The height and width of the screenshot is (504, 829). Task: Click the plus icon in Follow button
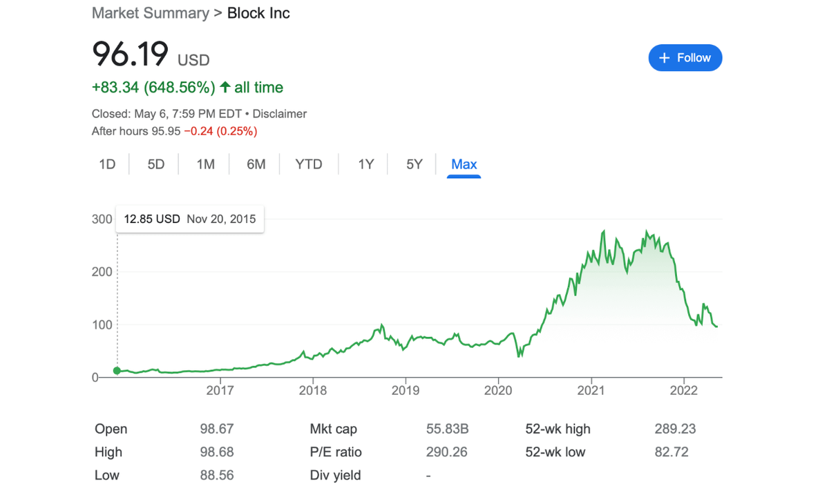click(x=665, y=58)
